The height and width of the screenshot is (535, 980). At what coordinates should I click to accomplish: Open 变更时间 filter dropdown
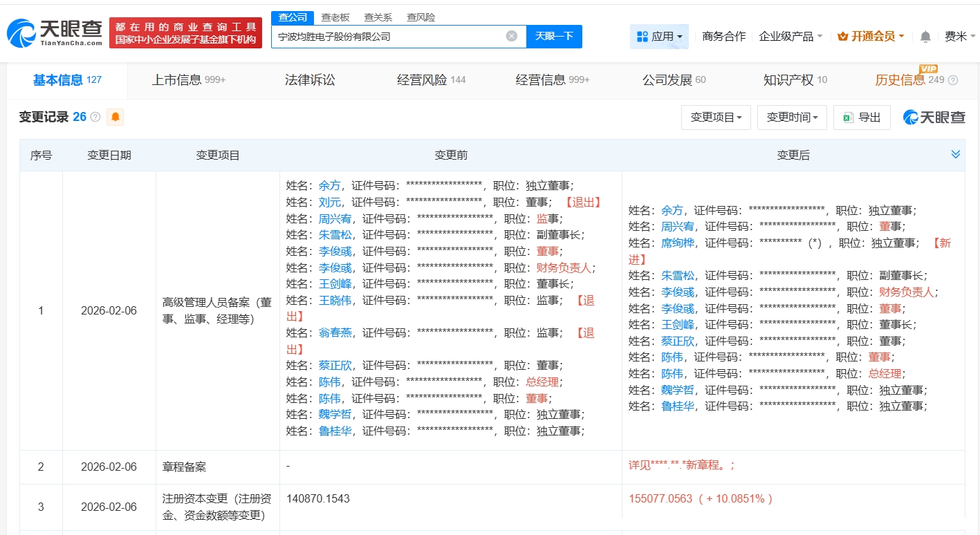(x=792, y=118)
